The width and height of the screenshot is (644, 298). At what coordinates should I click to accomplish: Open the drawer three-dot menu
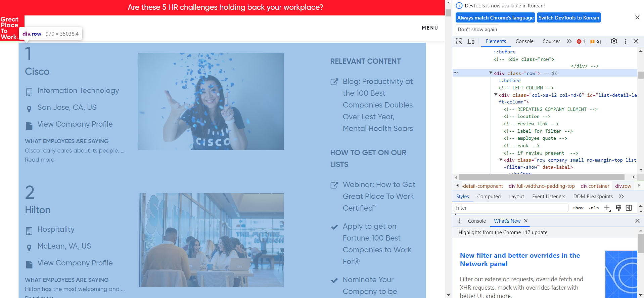point(459,221)
